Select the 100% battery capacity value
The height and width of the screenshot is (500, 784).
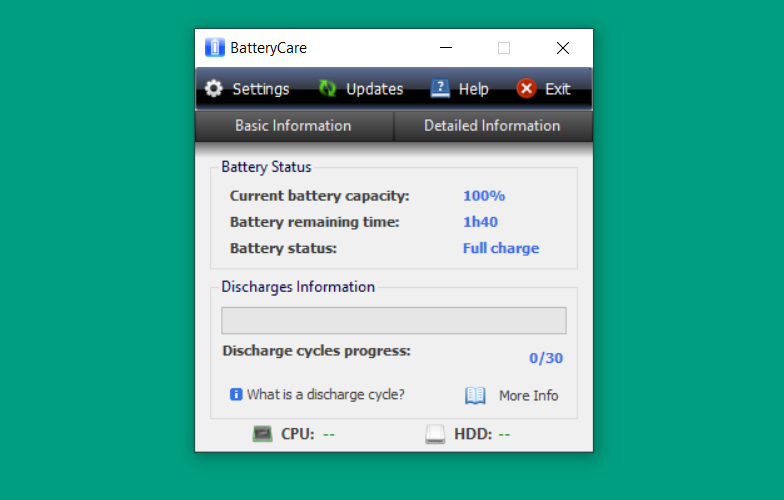tap(484, 196)
